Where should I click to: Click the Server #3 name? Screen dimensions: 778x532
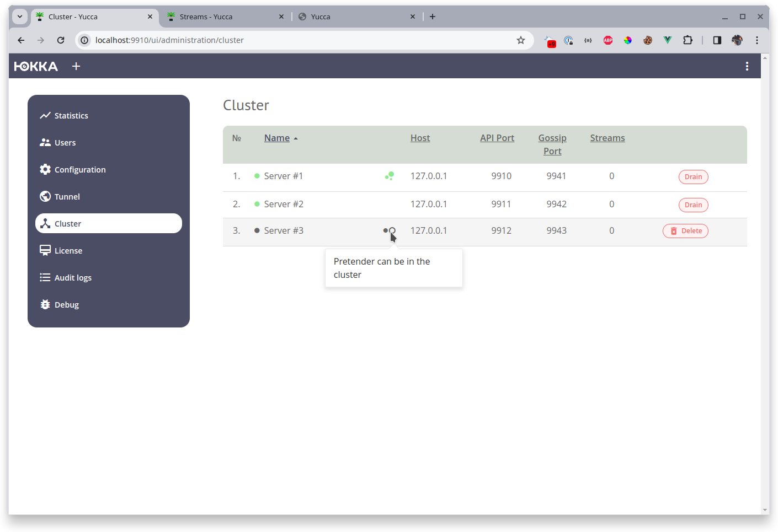coord(284,230)
